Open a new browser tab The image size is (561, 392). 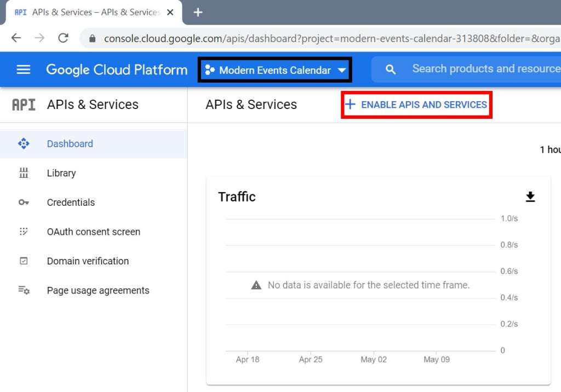point(198,12)
